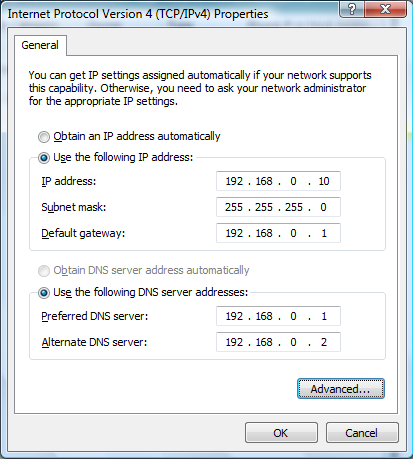Open the Advanced settings
The height and width of the screenshot is (459, 413).
(341, 389)
